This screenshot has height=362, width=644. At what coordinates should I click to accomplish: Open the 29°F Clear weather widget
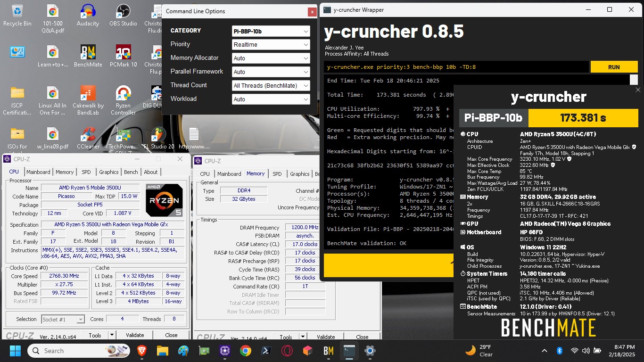479,351
